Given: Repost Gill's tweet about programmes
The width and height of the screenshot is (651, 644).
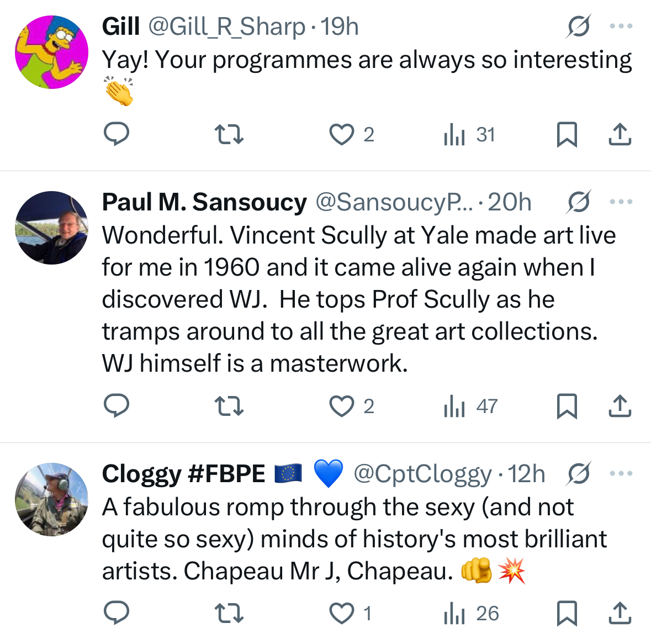Looking at the screenshot, I should coord(229,134).
